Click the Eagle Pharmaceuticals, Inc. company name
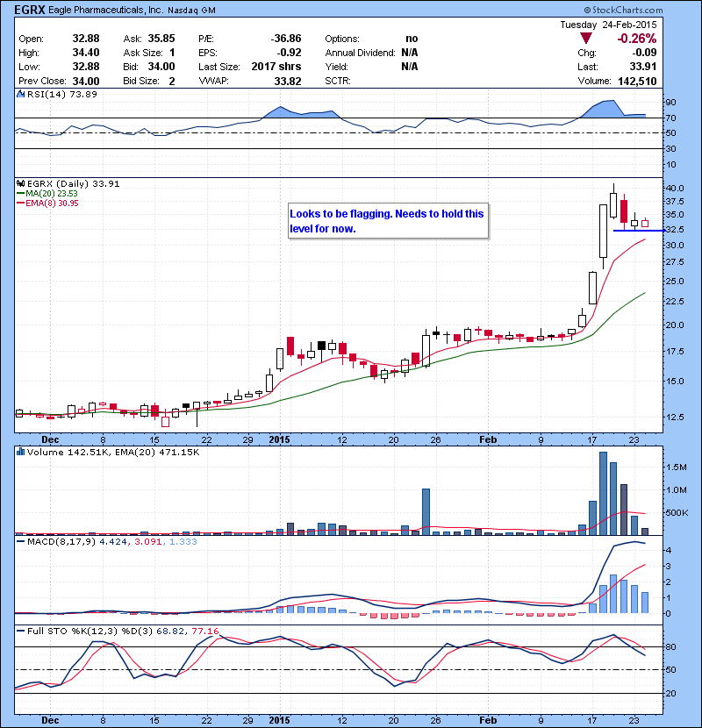This screenshot has width=702, height=728. pos(106,11)
